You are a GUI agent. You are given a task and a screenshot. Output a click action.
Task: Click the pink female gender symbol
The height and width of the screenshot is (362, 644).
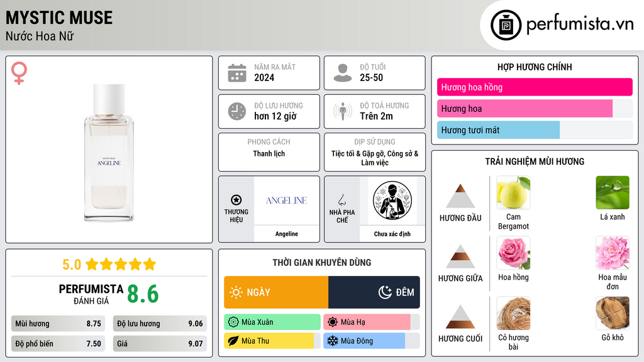tap(19, 73)
